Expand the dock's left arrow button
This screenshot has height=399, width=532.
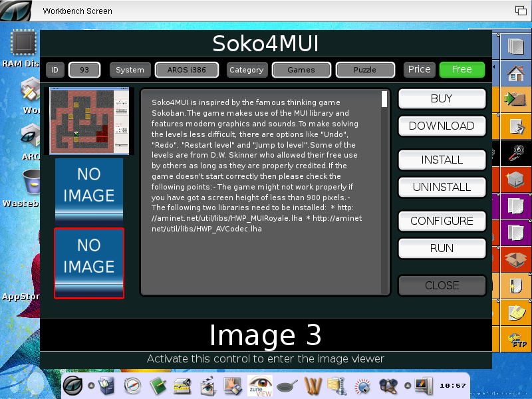pos(91,386)
